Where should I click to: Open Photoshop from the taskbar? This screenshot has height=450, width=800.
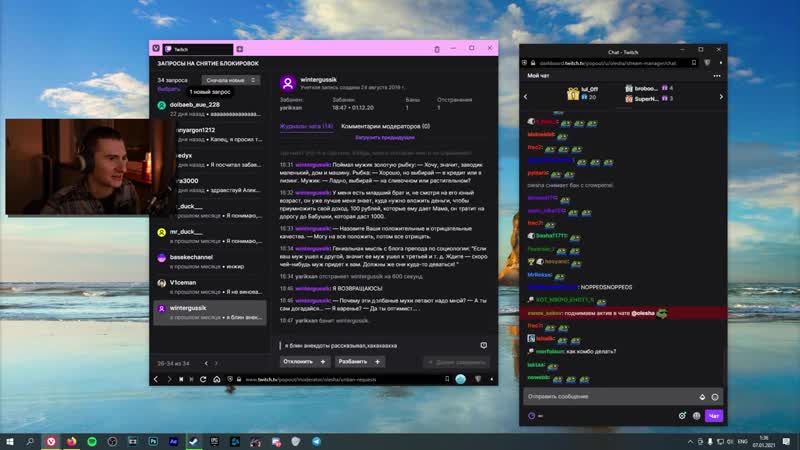153,441
